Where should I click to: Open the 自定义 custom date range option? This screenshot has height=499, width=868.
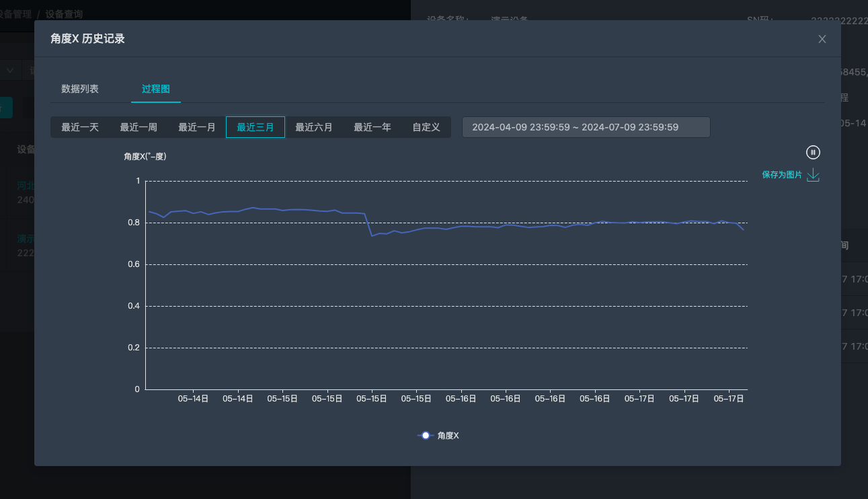tap(426, 126)
